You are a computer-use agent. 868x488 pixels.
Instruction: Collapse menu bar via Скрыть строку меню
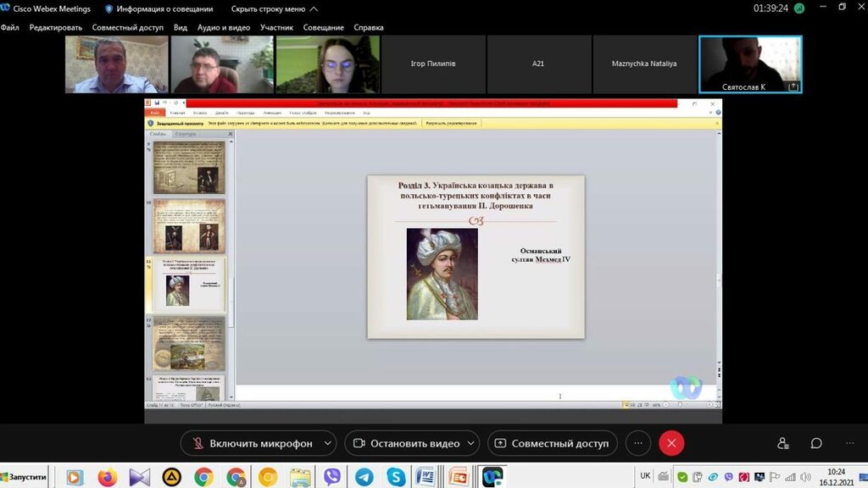pos(274,8)
